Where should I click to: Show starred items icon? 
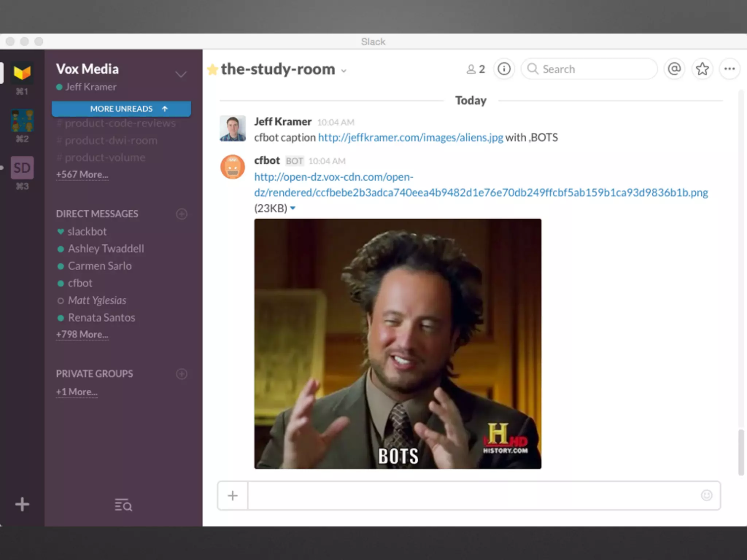[x=702, y=69]
